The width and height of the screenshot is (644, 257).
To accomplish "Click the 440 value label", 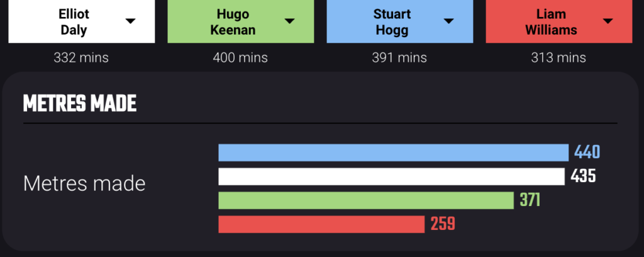I will (587, 152).
